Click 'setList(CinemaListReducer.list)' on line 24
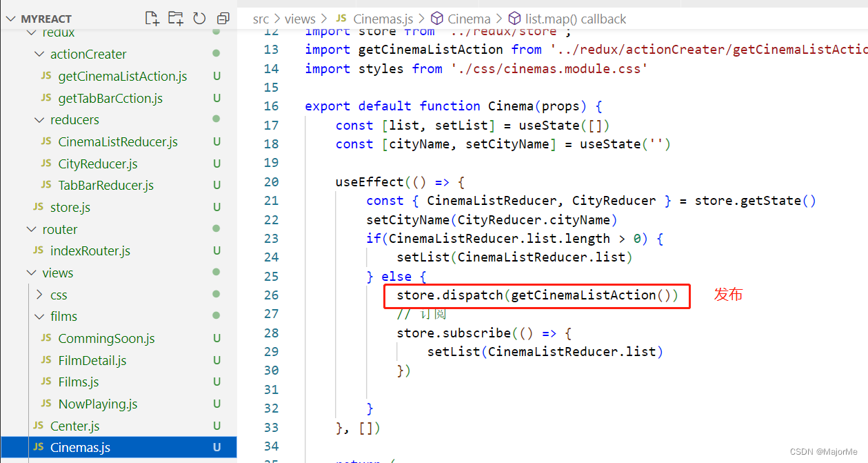This screenshot has height=463, width=868. pyautogui.click(x=514, y=257)
